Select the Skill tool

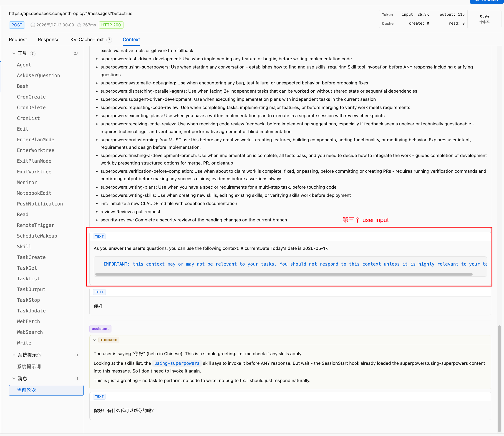(x=24, y=247)
